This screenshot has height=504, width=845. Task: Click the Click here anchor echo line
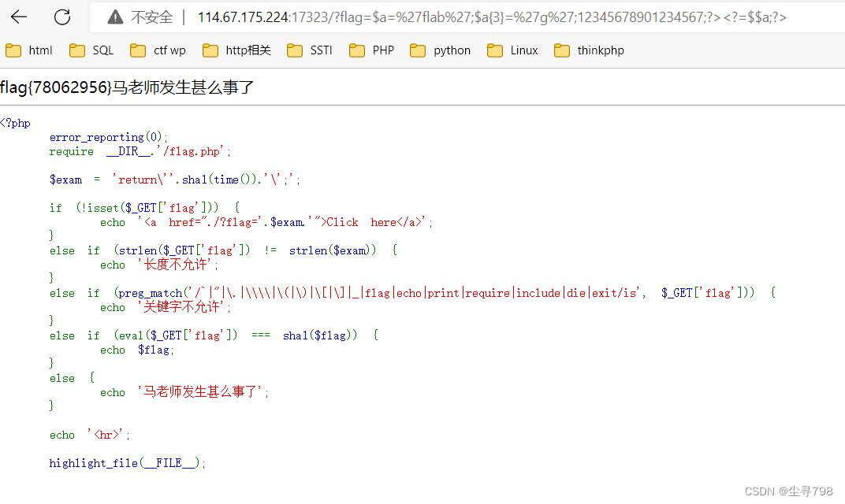click(266, 222)
